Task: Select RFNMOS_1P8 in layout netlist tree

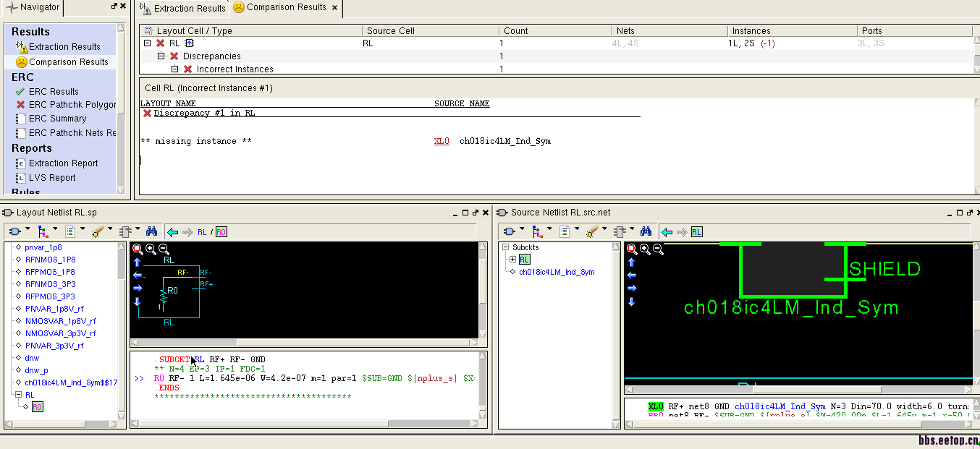Action: pyautogui.click(x=50, y=260)
